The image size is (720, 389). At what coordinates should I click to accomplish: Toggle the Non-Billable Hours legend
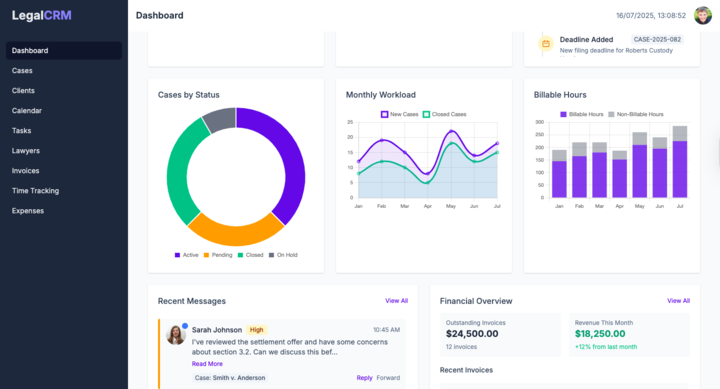tap(636, 114)
